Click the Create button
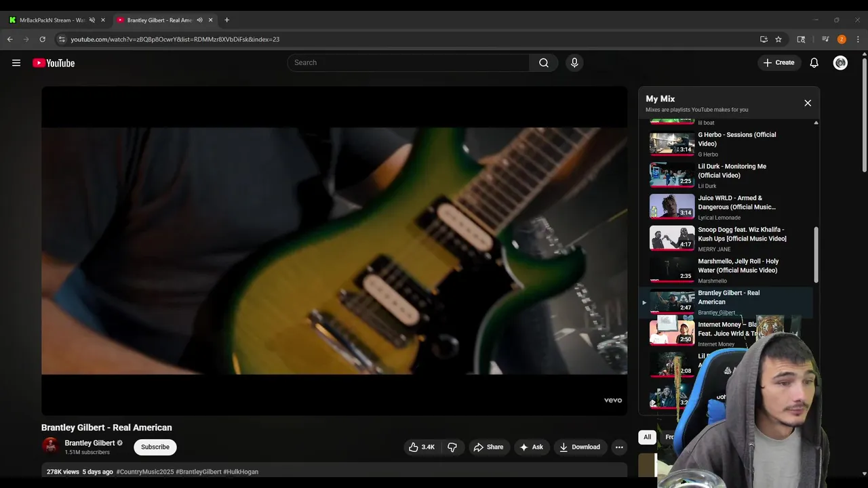The width and height of the screenshot is (868, 488). pyautogui.click(x=778, y=63)
